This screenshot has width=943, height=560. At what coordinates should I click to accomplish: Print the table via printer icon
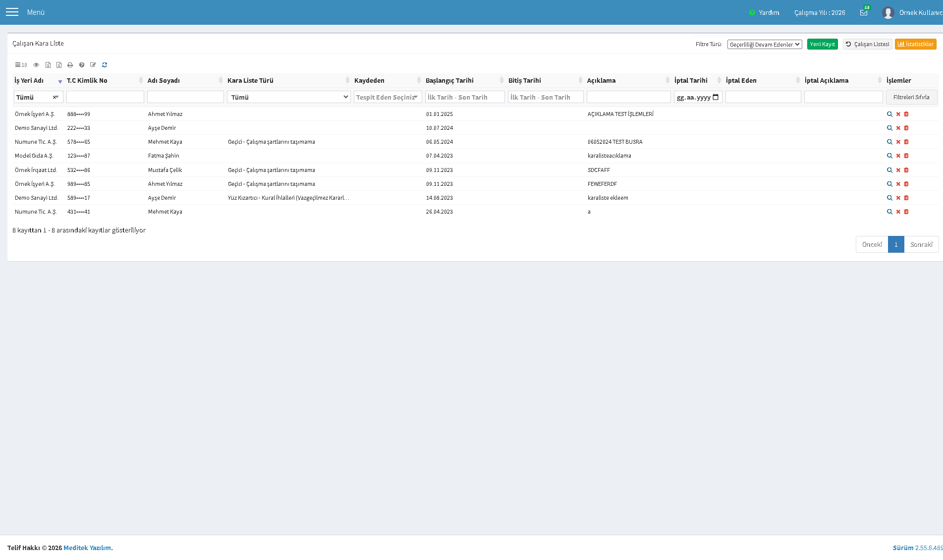point(70,65)
